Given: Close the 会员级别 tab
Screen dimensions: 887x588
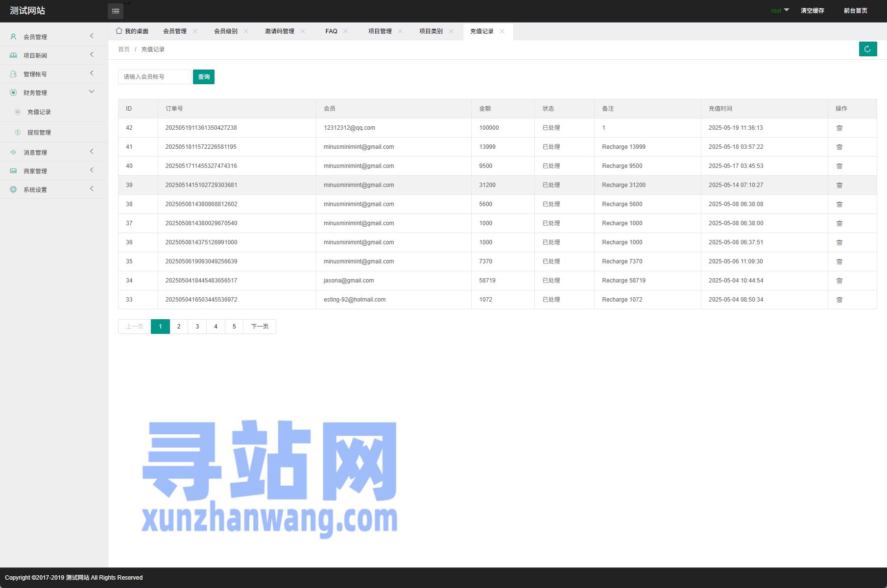Looking at the screenshot, I should (246, 31).
